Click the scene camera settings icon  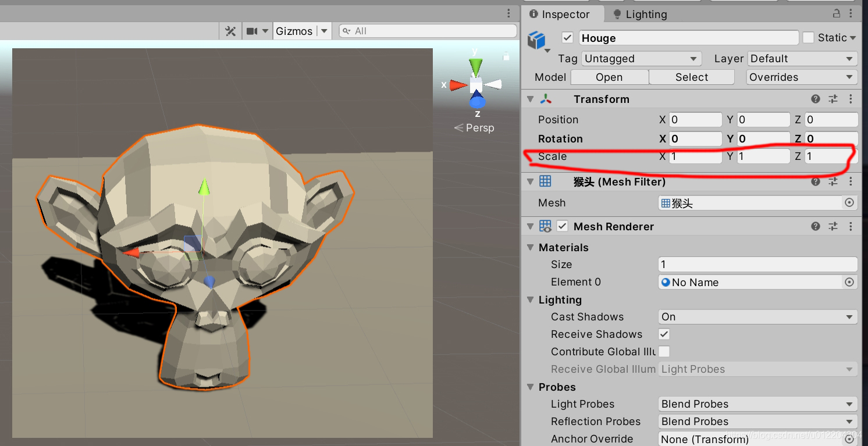pos(252,31)
